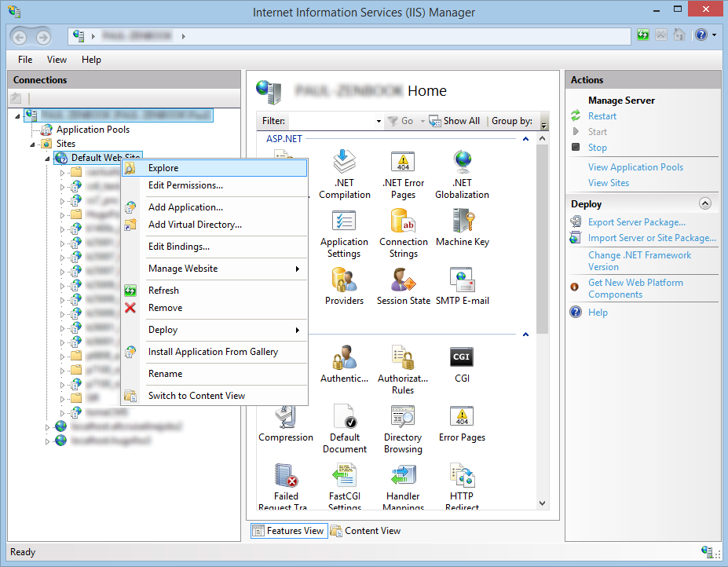
Task: Click View Sites link
Action: click(x=609, y=183)
